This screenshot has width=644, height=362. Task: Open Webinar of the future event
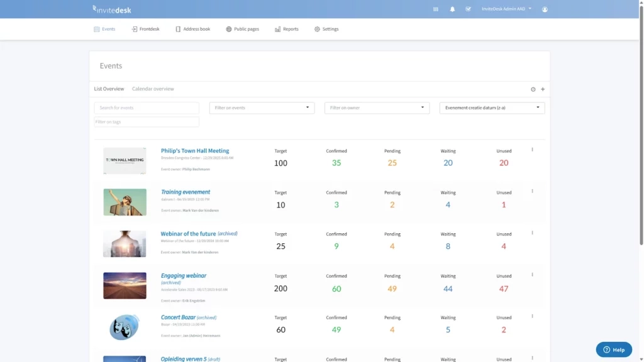pyautogui.click(x=188, y=234)
